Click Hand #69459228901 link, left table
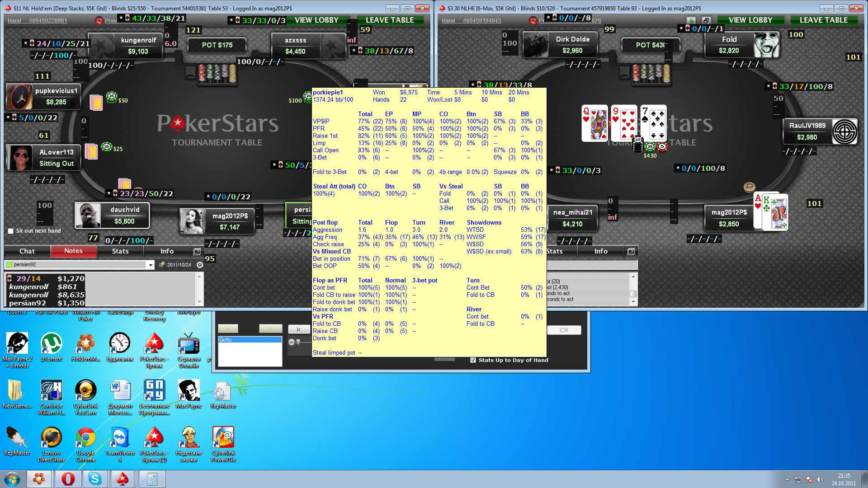868x488 pixels. click(x=38, y=21)
